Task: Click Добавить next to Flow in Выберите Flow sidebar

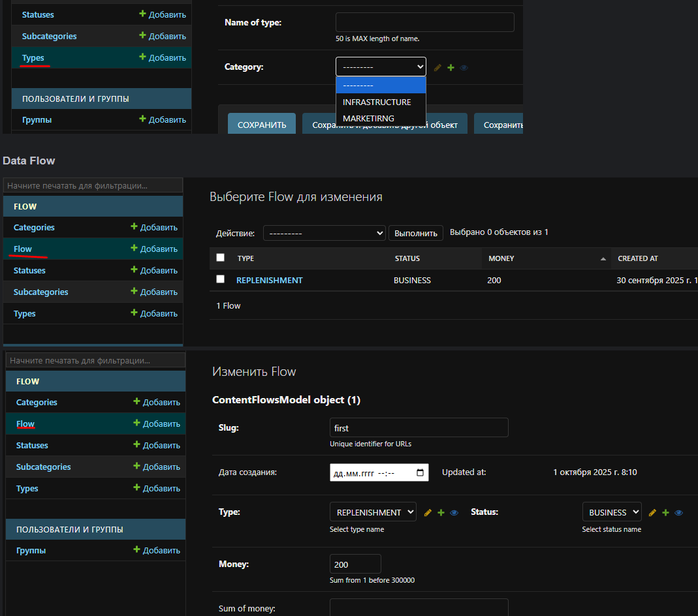Action: (154, 249)
